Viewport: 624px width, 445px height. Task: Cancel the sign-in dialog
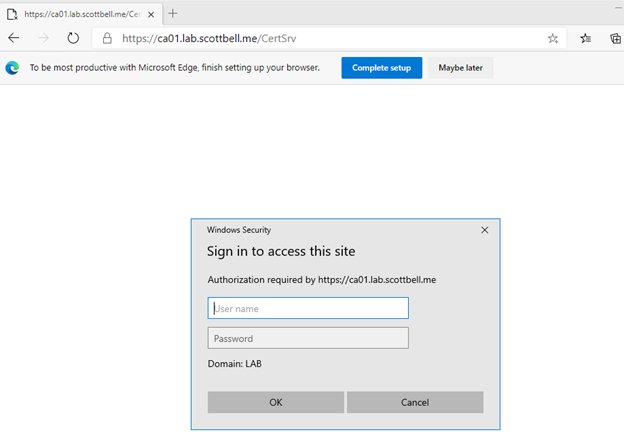[415, 402]
